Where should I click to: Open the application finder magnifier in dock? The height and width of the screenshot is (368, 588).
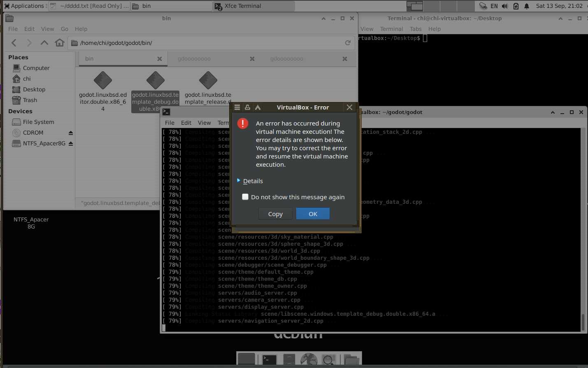329,359
